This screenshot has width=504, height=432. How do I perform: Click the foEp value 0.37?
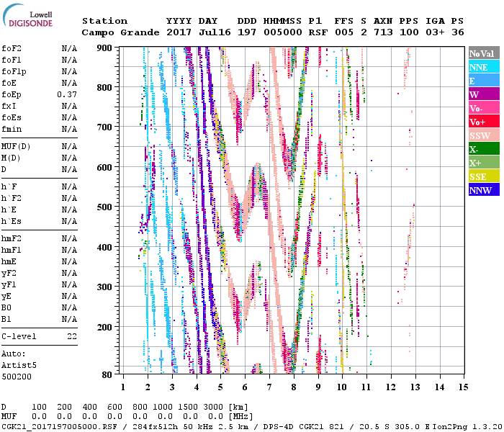click(67, 94)
